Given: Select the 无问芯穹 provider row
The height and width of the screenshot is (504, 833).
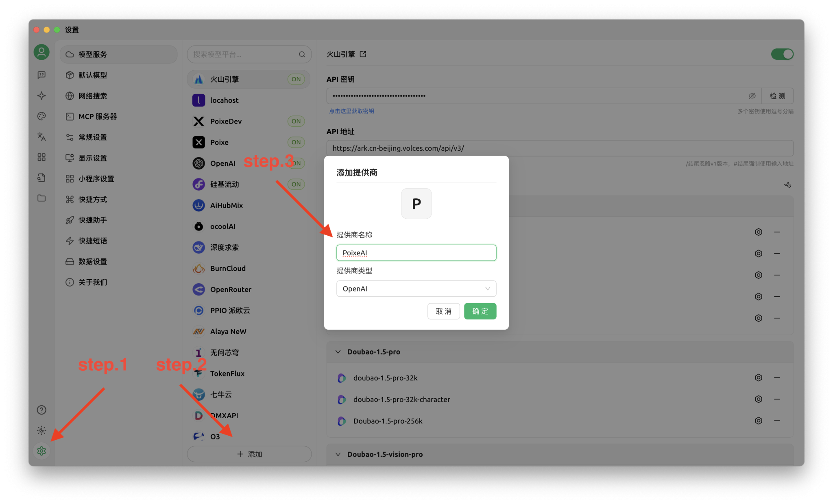Looking at the screenshot, I should [x=249, y=352].
